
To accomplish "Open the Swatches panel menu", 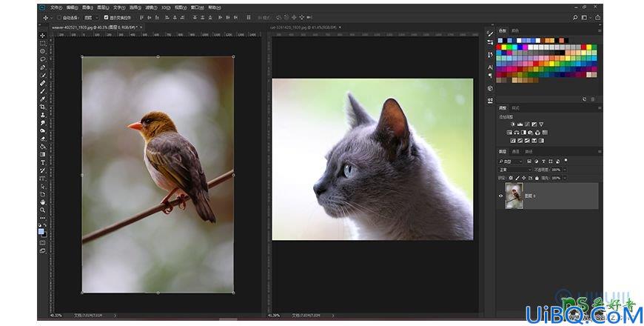I will pyautogui.click(x=600, y=31).
